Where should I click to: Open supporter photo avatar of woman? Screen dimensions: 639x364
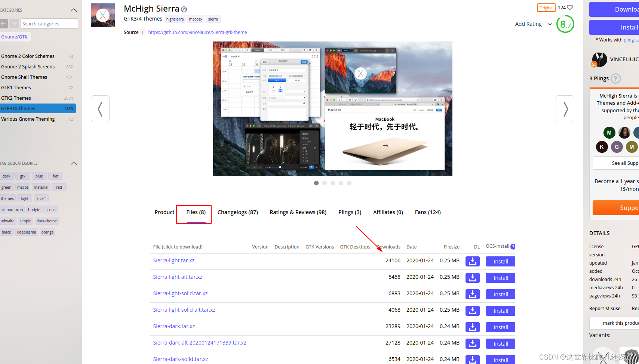pyautogui.click(x=624, y=133)
